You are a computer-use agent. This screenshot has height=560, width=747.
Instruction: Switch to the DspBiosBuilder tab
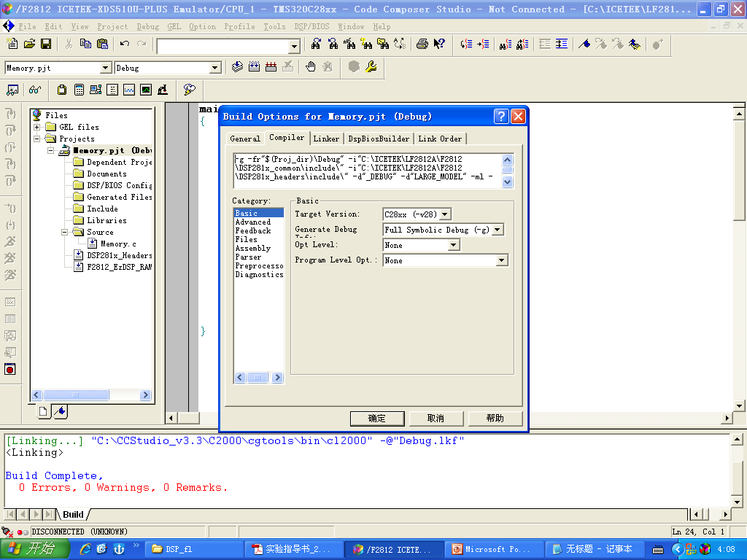pyautogui.click(x=379, y=139)
